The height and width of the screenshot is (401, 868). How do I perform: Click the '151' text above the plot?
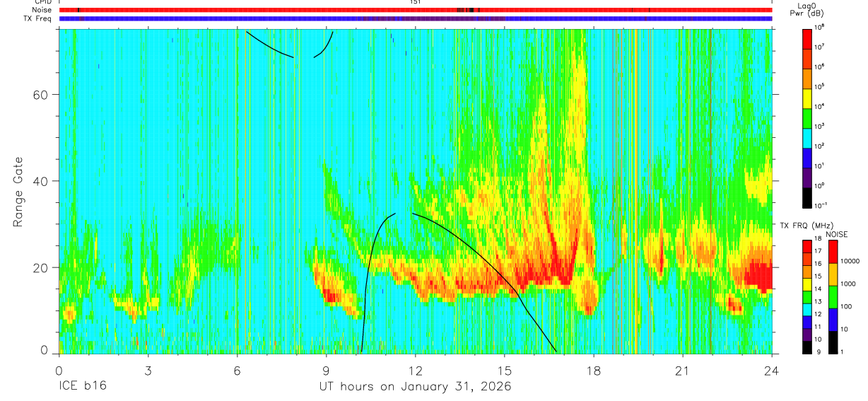click(416, 2)
